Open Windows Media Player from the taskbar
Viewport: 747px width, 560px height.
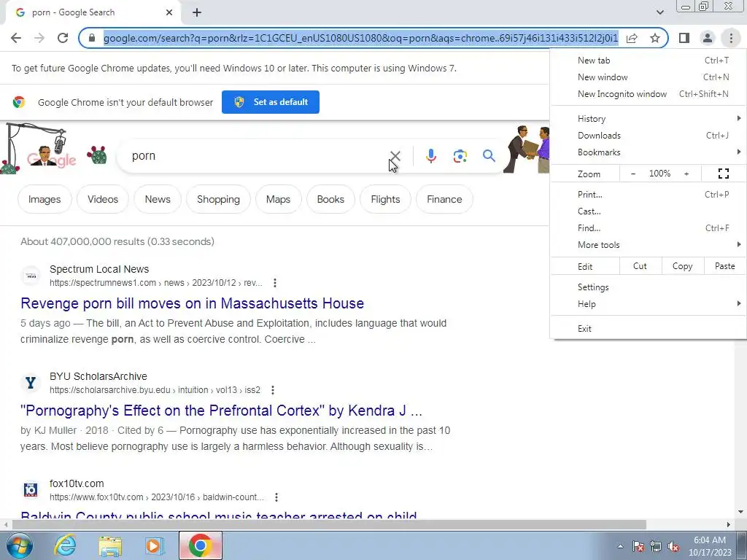point(155,545)
